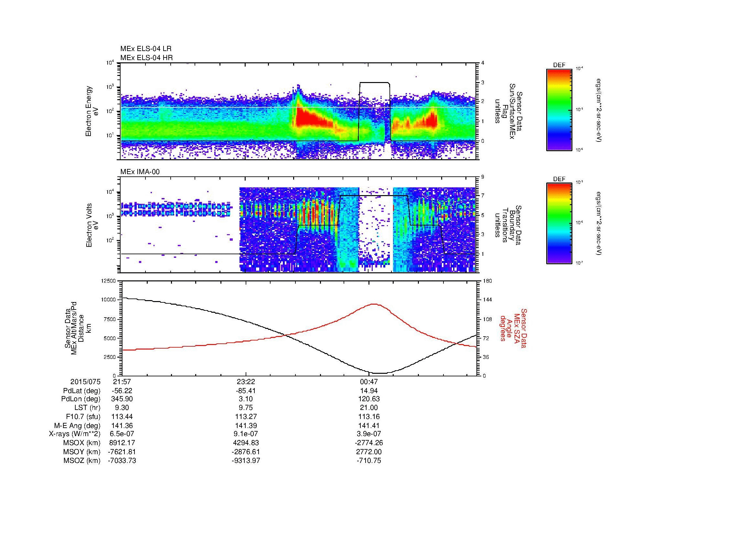Click the top DEF color bar
The image size is (756, 534).
(559, 110)
